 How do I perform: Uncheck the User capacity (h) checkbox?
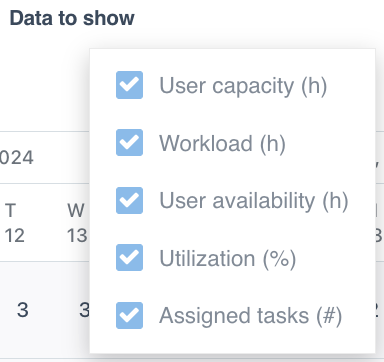[129, 85]
